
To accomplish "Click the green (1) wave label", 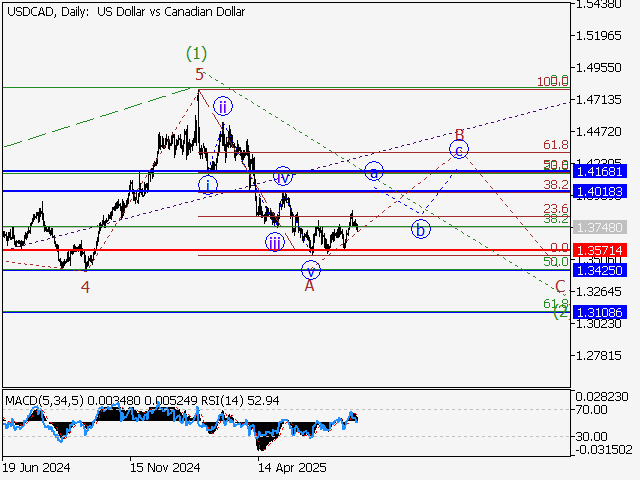I will pos(197,52).
